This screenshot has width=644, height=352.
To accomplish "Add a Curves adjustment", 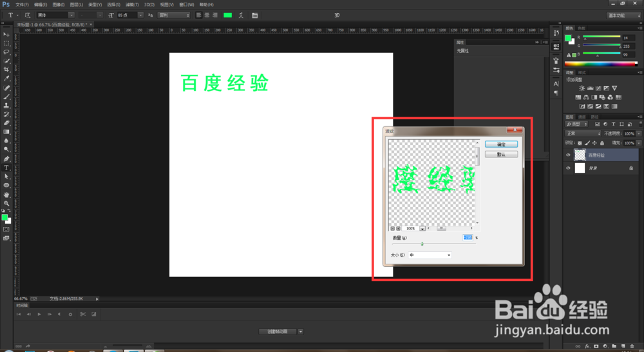I will 598,88.
